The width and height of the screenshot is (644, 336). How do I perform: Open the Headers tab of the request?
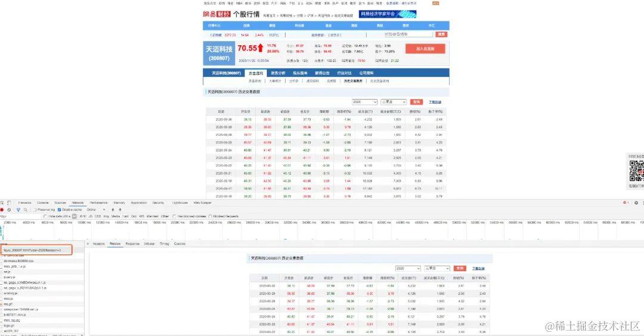(98, 244)
